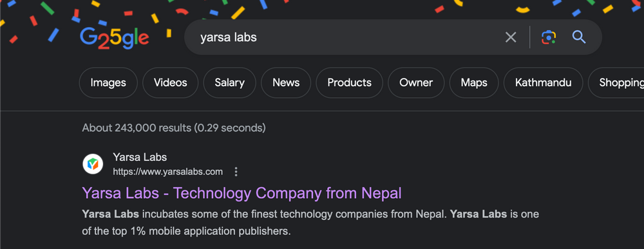This screenshot has width=644, height=249.
Task: Select the Videos filter chip
Action: tap(171, 83)
